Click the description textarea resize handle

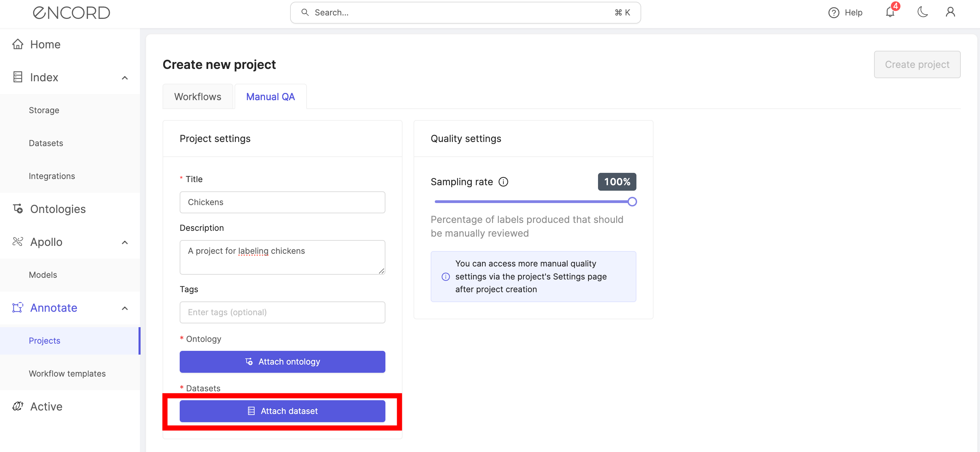coord(381,271)
